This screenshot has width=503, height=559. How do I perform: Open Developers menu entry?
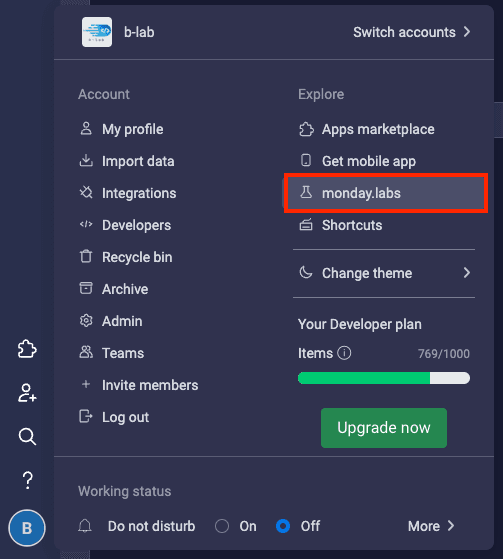137,225
